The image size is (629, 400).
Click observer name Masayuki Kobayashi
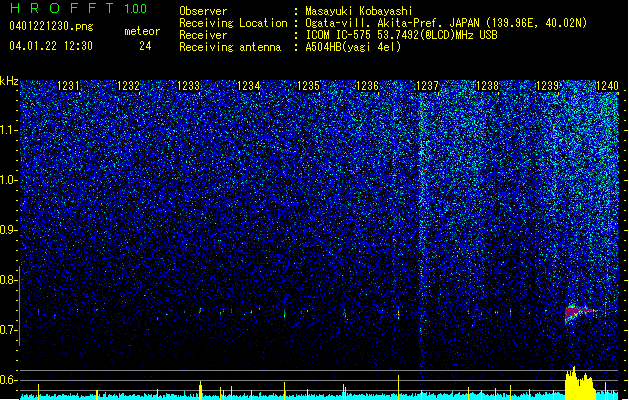coord(358,11)
